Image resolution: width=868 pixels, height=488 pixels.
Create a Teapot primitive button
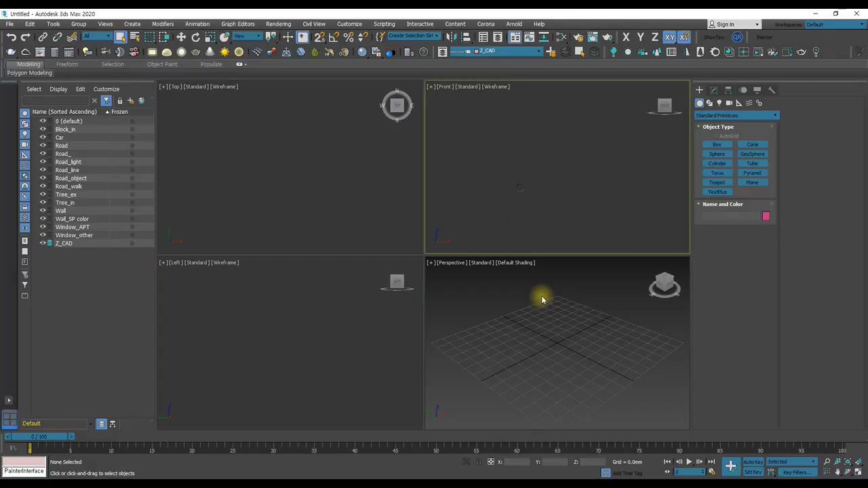click(717, 182)
